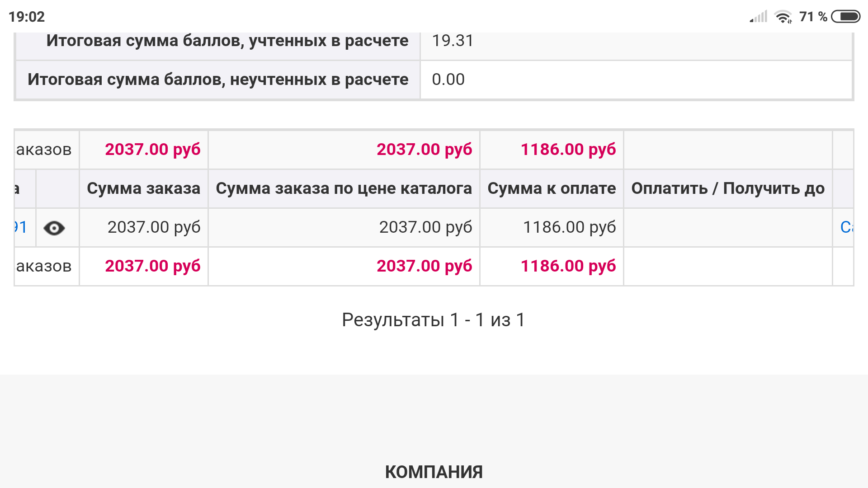Screen dimensions: 868x488
Task: Select the 'Оплатить / Получить до' column header
Action: [x=728, y=188]
